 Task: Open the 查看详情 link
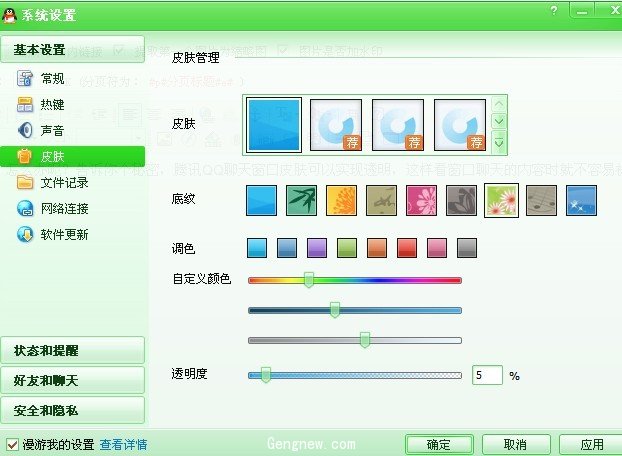tap(123, 444)
